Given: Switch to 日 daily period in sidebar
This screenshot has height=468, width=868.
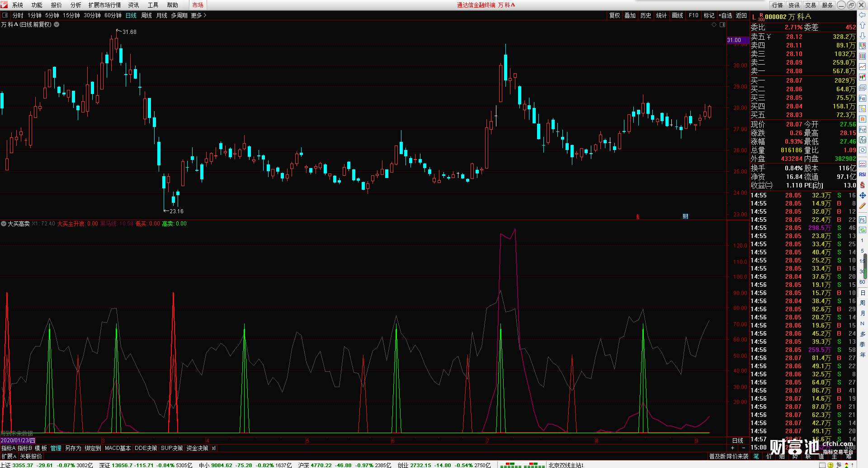Looking at the screenshot, I should click(863, 293).
